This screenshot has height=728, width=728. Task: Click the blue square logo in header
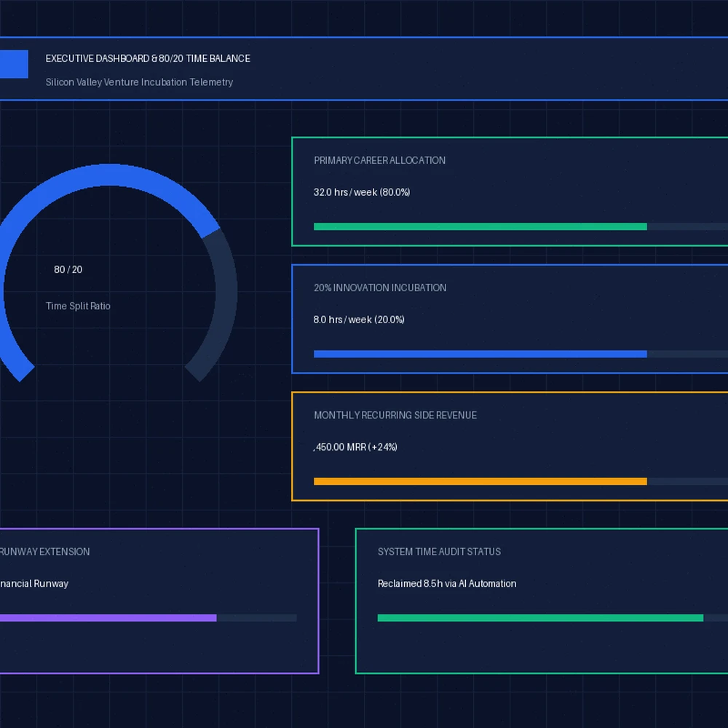[x=14, y=64]
